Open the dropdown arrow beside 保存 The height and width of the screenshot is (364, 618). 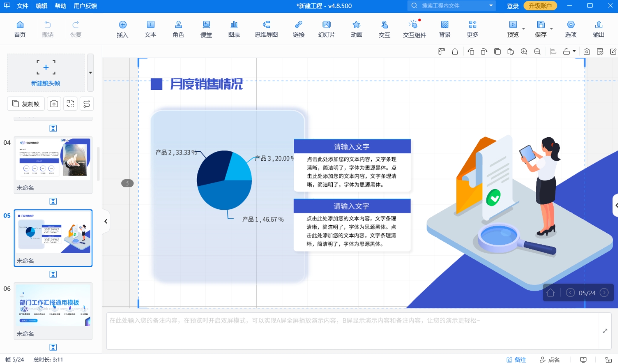pos(551,29)
